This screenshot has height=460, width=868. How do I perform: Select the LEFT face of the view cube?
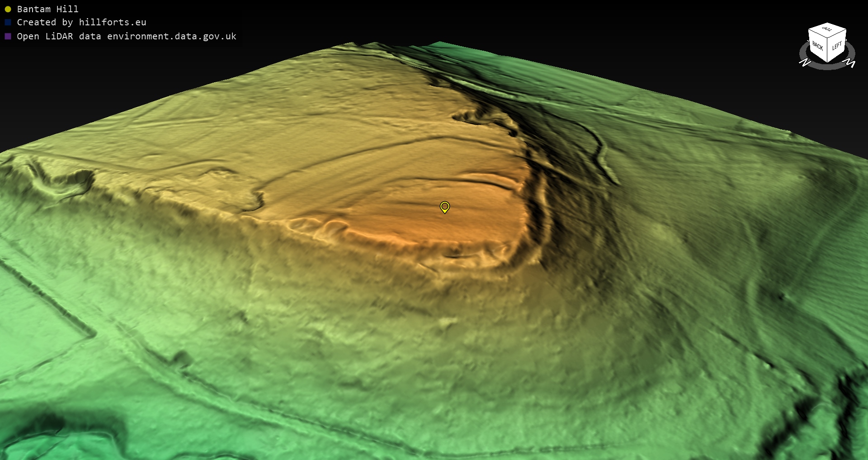pos(837,46)
